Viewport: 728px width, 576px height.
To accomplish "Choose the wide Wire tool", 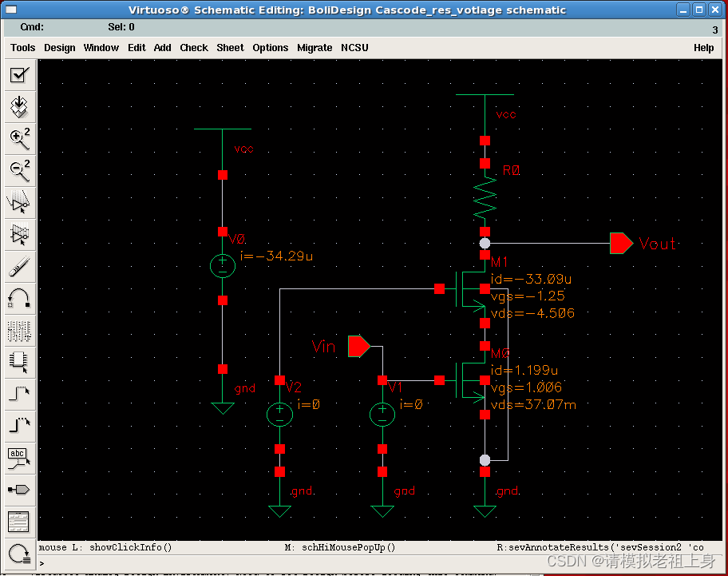I will coord(20,426).
